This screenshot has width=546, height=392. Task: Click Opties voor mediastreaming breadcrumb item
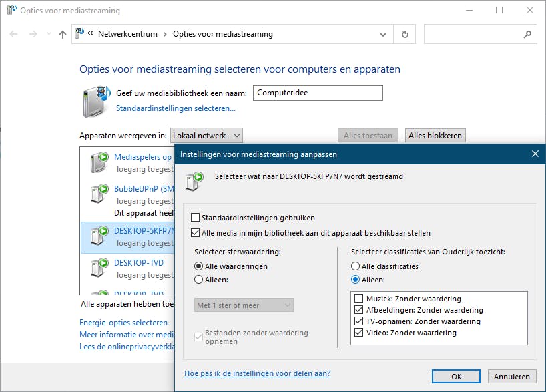[222, 34]
